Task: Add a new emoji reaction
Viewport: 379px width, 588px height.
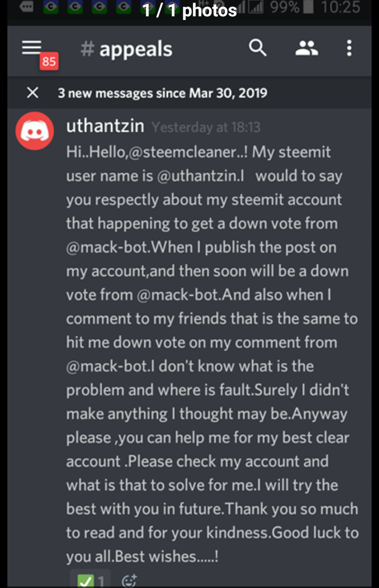Action: click(129, 581)
